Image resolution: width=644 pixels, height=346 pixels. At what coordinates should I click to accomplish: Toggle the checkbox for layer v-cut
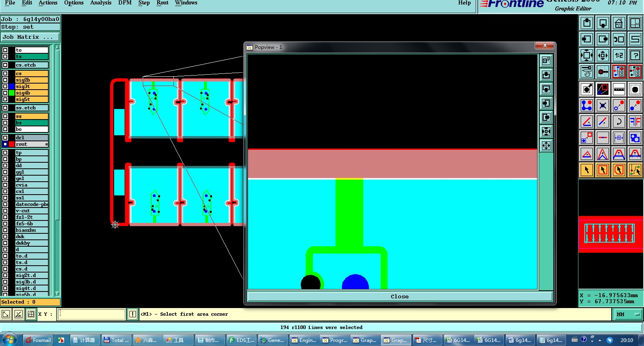coord(5,211)
